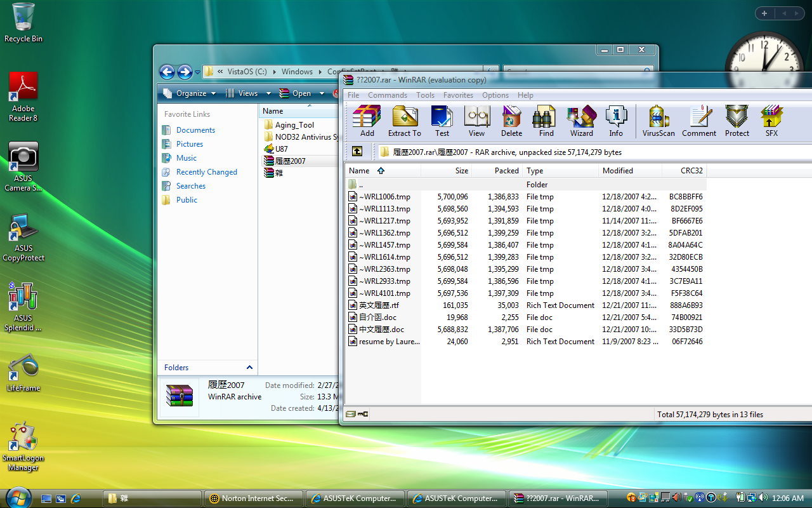Open the Recently Changed favorite link
The image size is (812, 508).
click(x=206, y=172)
